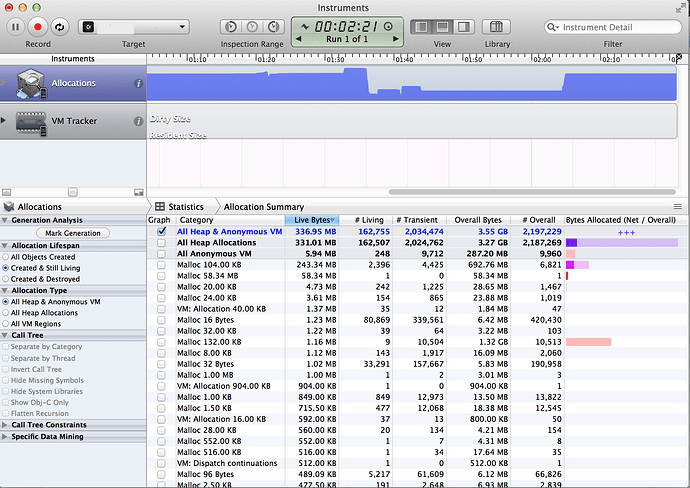Sort by Overall Bytes column header
Image resolution: width=690 pixels, height=488 pixels.
tap(478, 220)
